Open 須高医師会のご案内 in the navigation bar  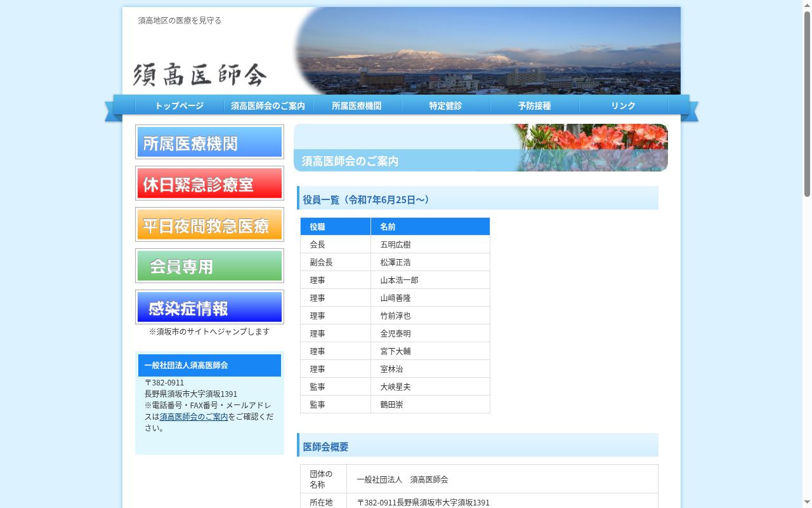tap(268, 106)
